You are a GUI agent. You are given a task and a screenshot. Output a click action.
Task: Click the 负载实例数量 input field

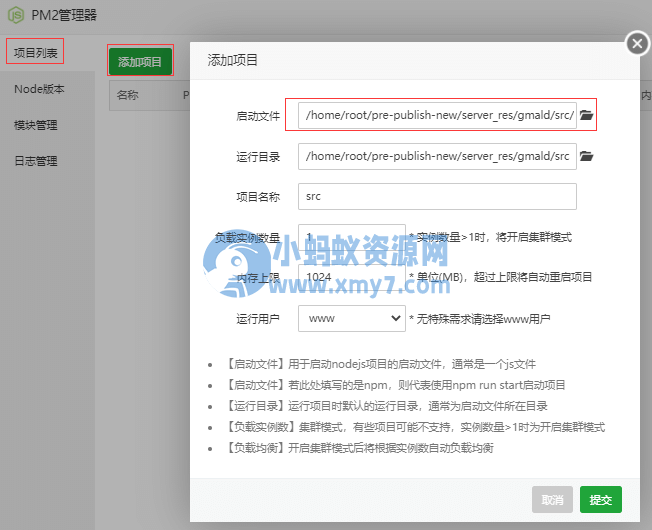coord(352,237)
